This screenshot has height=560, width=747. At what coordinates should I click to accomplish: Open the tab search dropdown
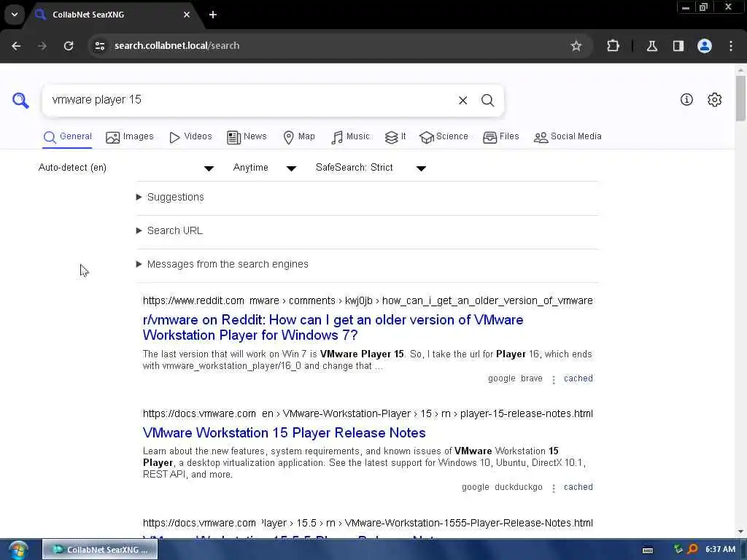pyautogui.click(x=15, y=15)
